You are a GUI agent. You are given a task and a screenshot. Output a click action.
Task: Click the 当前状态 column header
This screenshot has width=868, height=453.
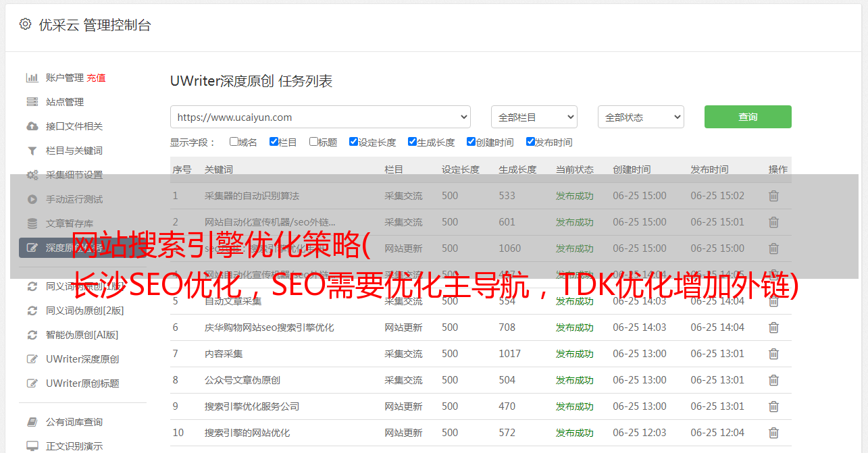point(575,169)
